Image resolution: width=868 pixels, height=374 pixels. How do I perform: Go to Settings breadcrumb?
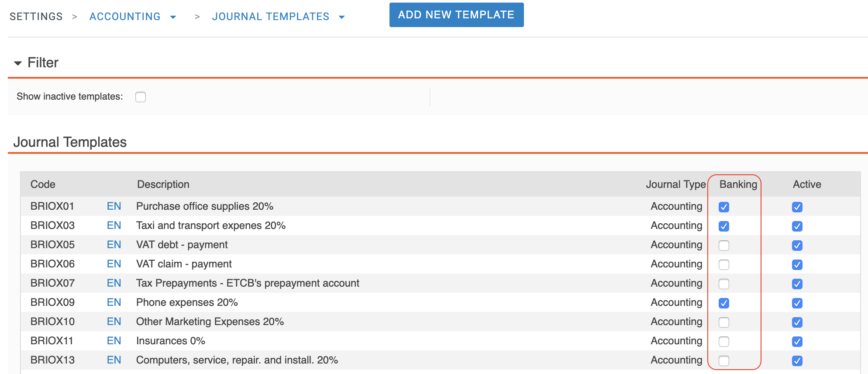point(36,17)
